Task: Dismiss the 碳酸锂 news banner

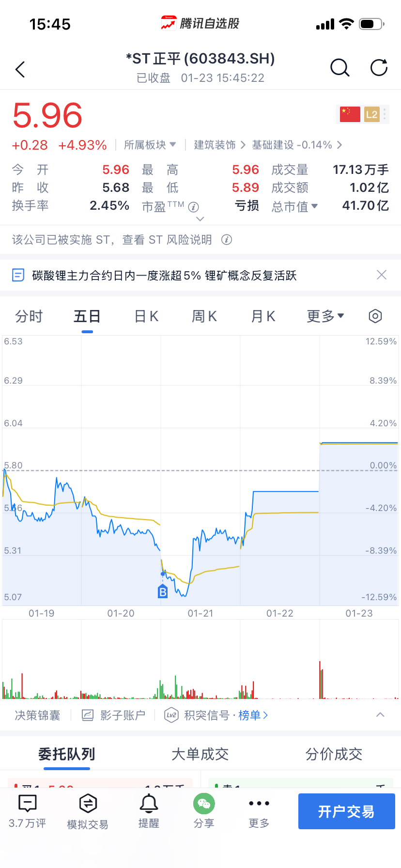Action: pos(382,275)
